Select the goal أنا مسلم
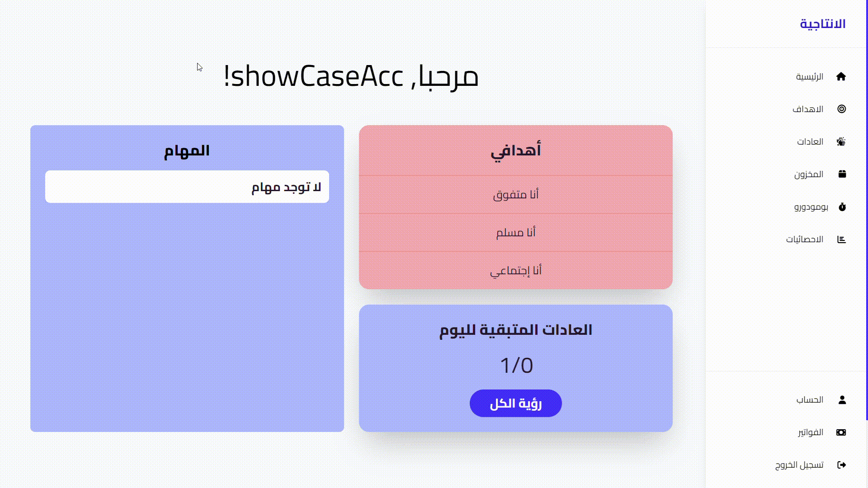This screenshot has height=488, width=868. tap(515, 232)
